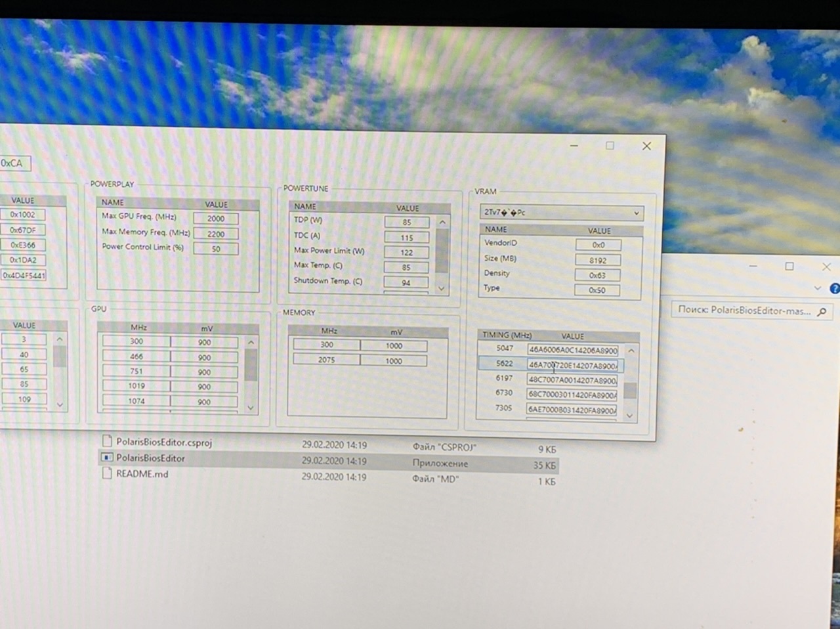Expand the Explorer ribbon with the chevron
This screenshot has width=840, height=629.
coord(817,288)
